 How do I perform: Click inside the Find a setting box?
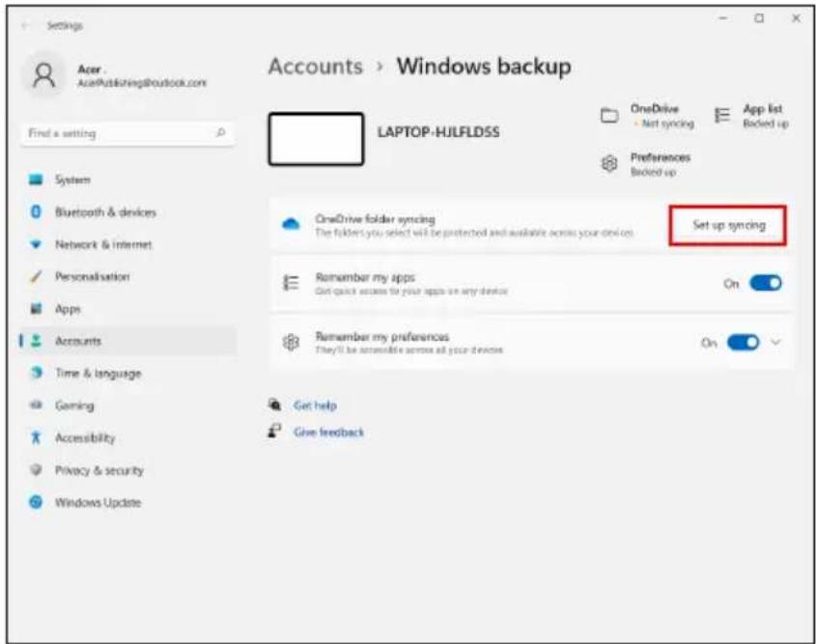click(127, 133)
